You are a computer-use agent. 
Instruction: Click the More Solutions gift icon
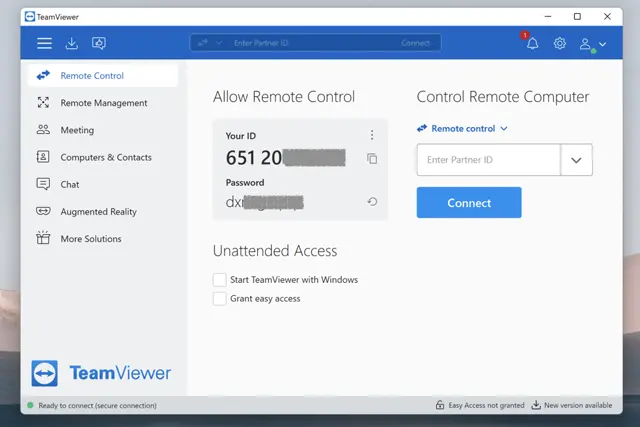tap(43, 238)
